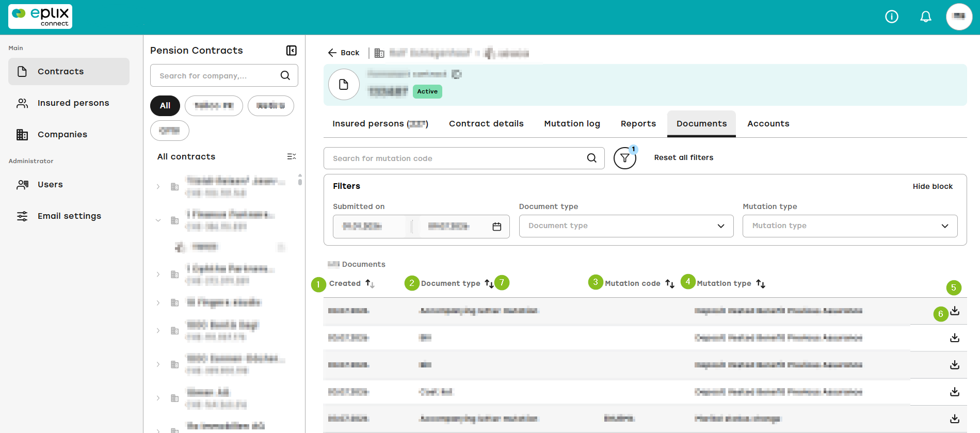Go to Contracts in the sidebar
This screenshot has width=980, height=433.
click(x=69, y=71)
